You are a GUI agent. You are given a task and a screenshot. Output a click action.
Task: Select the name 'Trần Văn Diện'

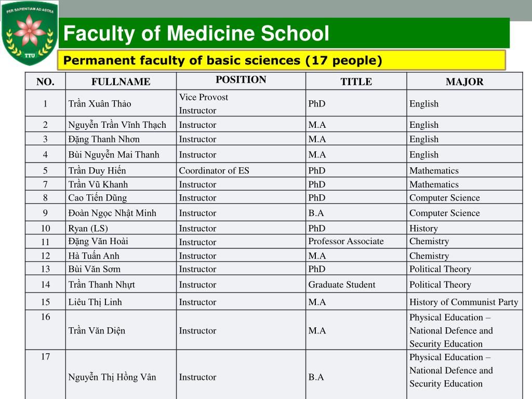(x=97, y=330)
